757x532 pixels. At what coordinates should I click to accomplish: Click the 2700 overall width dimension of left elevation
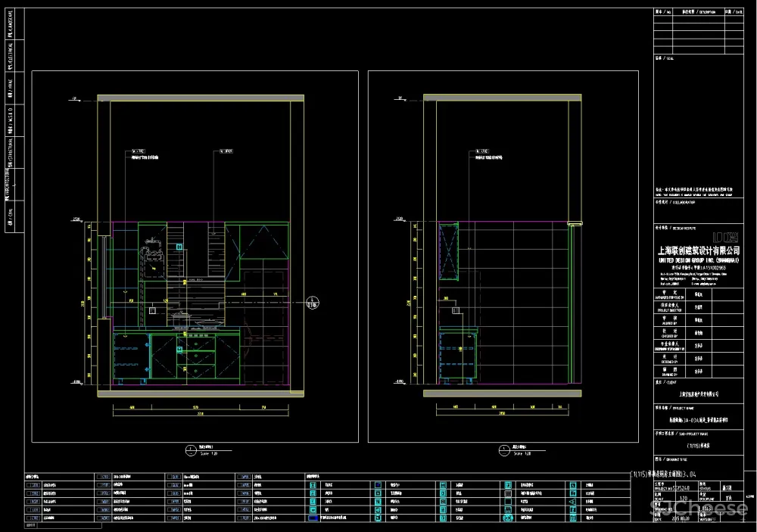[201, 415]
